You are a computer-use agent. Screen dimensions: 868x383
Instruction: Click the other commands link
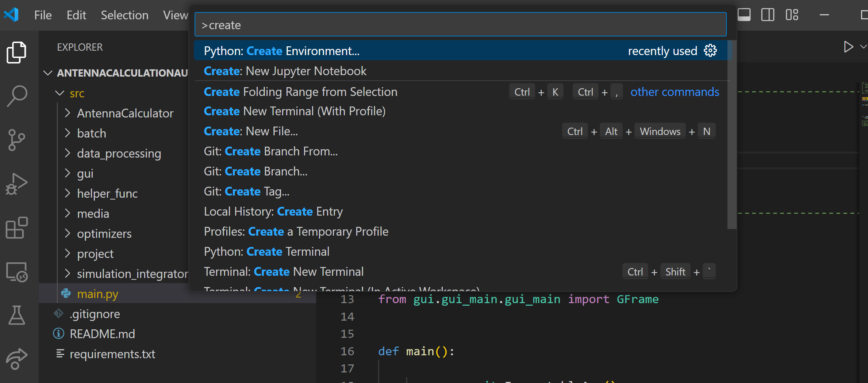tap(675, 92)
